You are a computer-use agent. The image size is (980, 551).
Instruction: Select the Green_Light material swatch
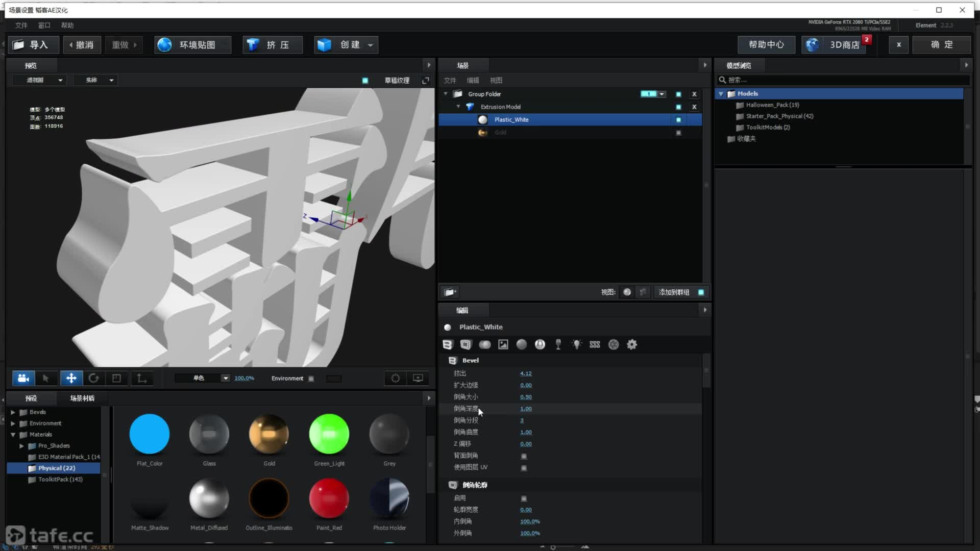pyautogui.click(x=329, y=434)
